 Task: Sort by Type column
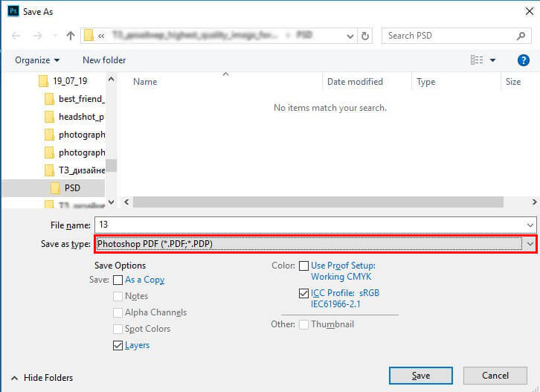[425, 82]
